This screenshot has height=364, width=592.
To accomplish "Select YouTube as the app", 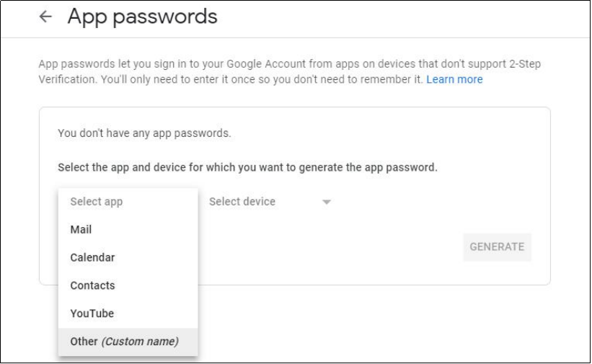I will coord(92,314).
